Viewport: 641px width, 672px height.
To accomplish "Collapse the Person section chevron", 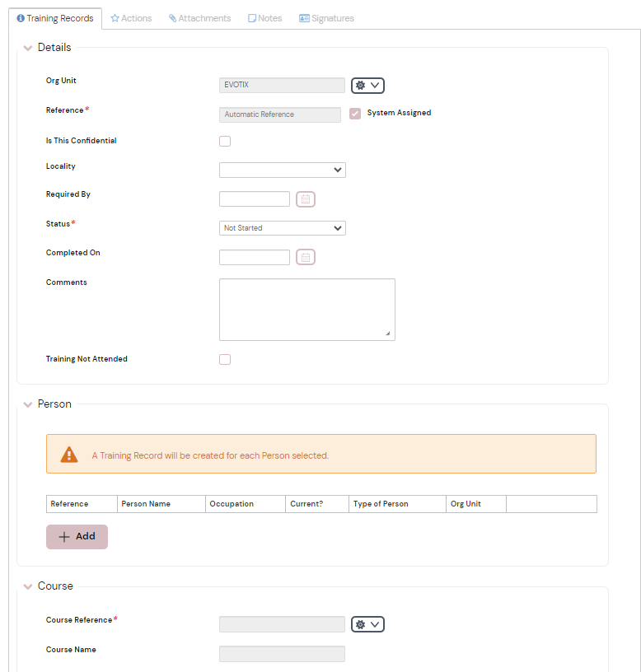I will (28, 405).
